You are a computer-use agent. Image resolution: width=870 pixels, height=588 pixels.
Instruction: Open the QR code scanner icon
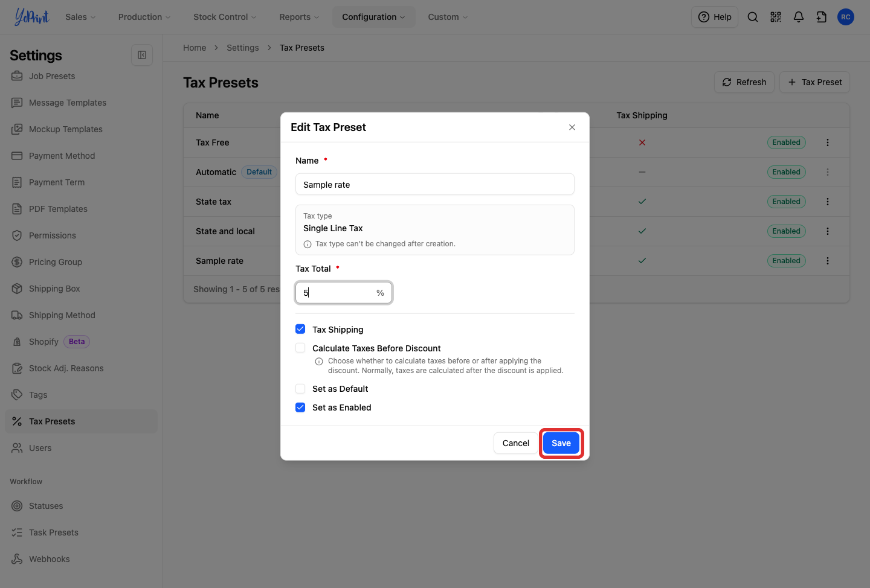point(776,17)
